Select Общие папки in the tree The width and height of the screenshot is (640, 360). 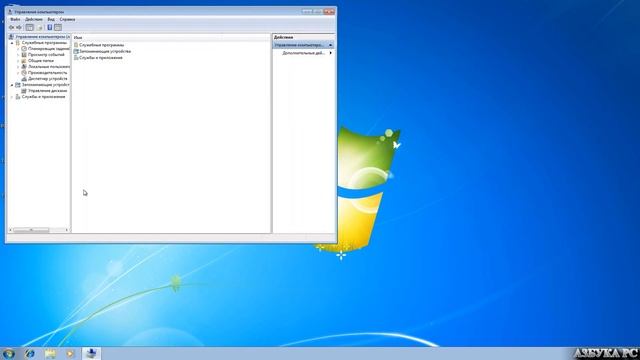40,60
